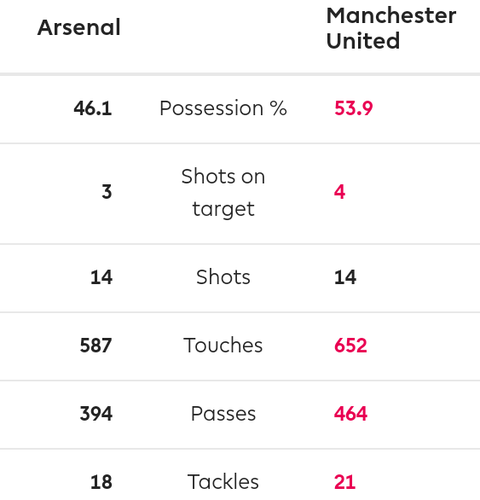Click Manchester United's 53.9 possession value
480x500 pixels.
point(353,109)
